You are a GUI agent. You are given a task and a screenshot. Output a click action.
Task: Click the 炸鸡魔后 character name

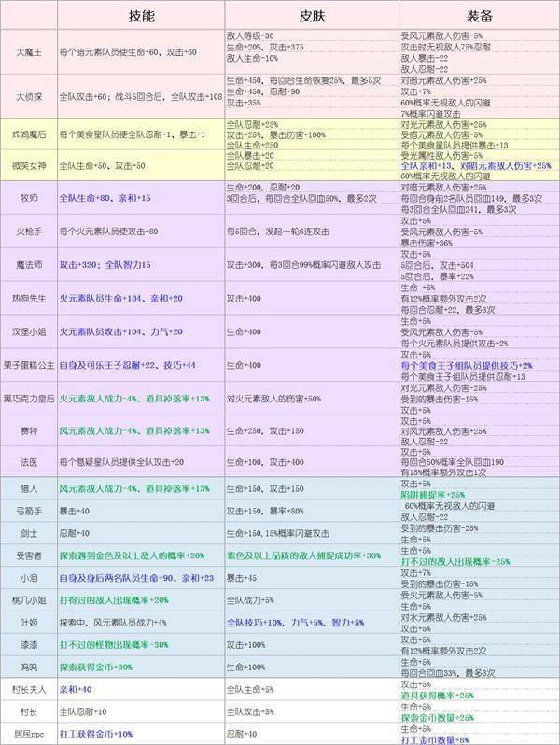click(28, 134)
